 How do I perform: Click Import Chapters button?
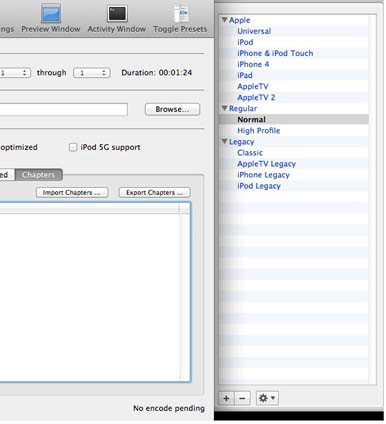pos(72,193)
